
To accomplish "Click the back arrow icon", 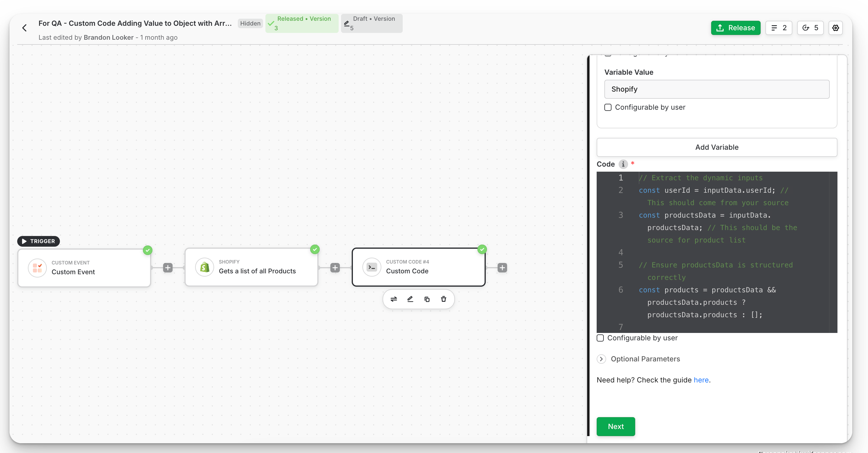I will (24, 28).
